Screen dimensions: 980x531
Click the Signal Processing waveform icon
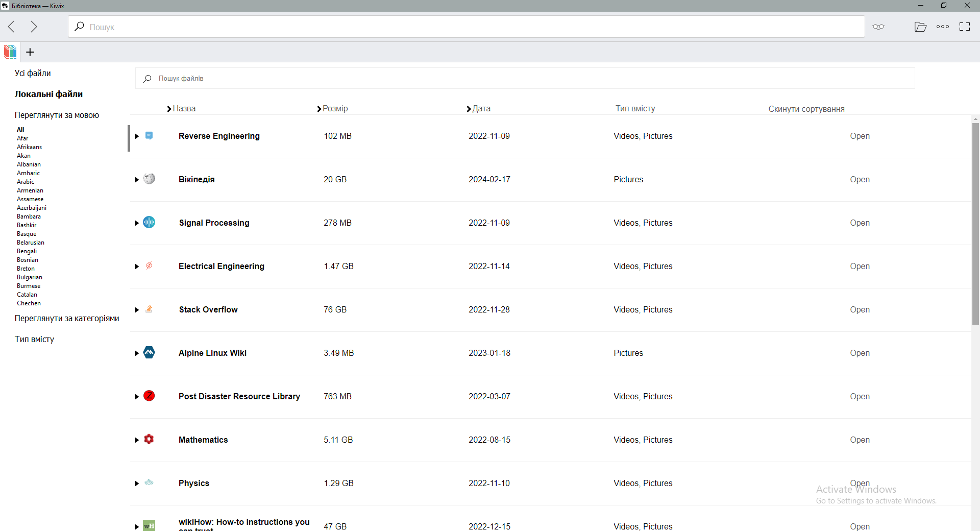[x=149, y=222]
